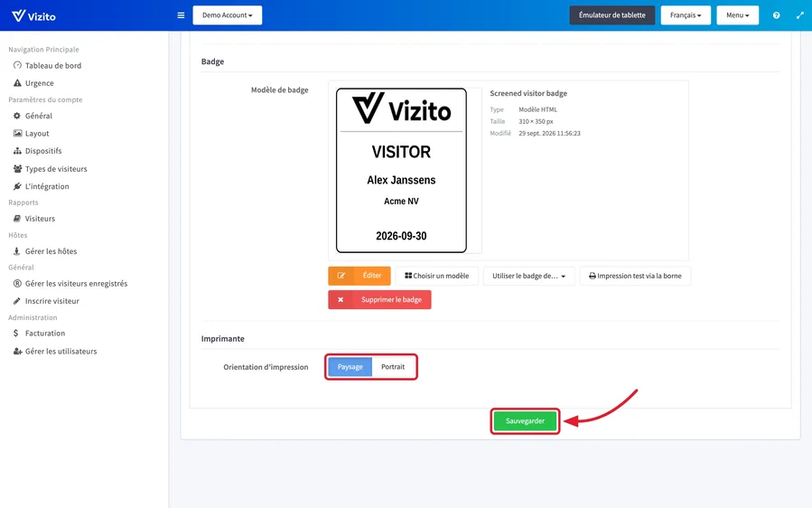The height and width of the screenshot is (508, 812).
Task: Click the green Sauvegarder button
Action: coord(525,421)
